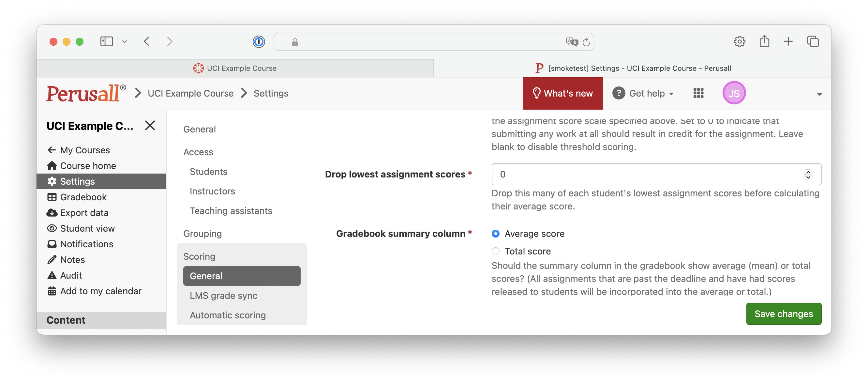Image resolution: width=868 pixels, height=383 pixels.
Task: Open the Gradebook from the sidebar
Action: [x=83, y=197]
